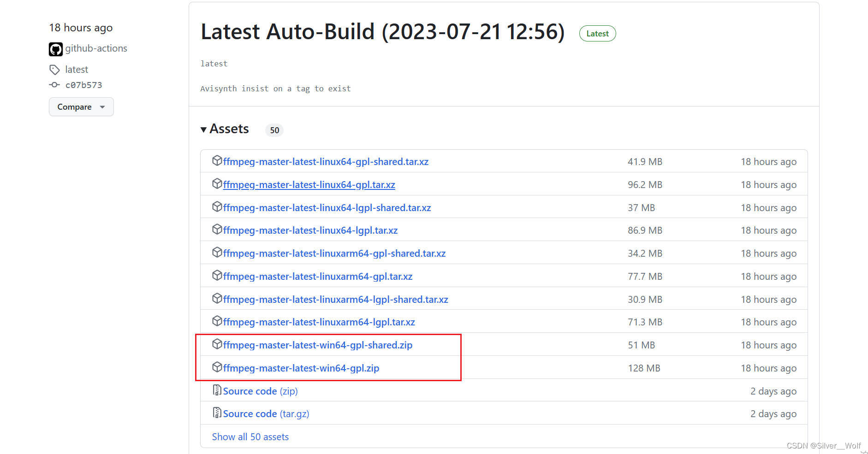Click the Avisynth insist on a tag text
This screenshot has width=868, height=454.
click(x=275, y=88)
